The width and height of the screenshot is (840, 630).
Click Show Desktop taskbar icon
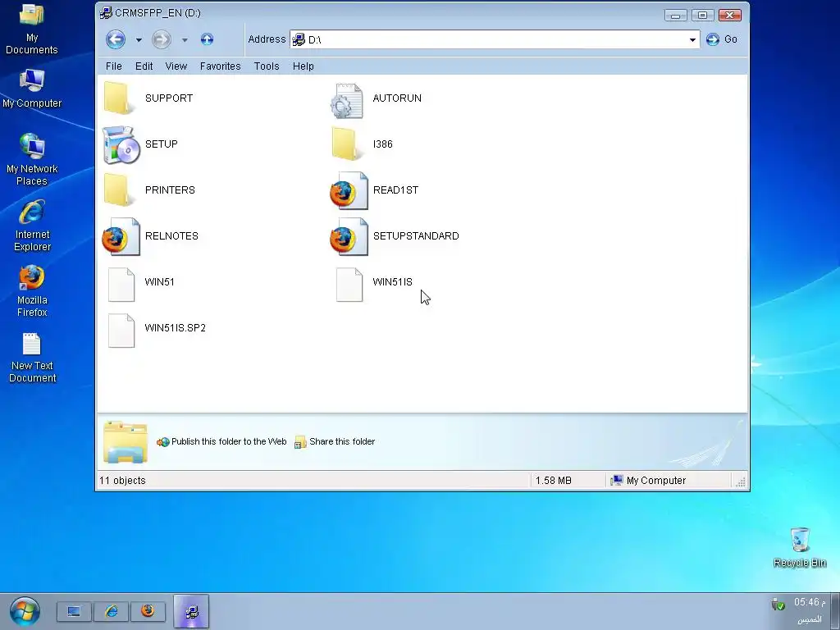coord(74,611)
